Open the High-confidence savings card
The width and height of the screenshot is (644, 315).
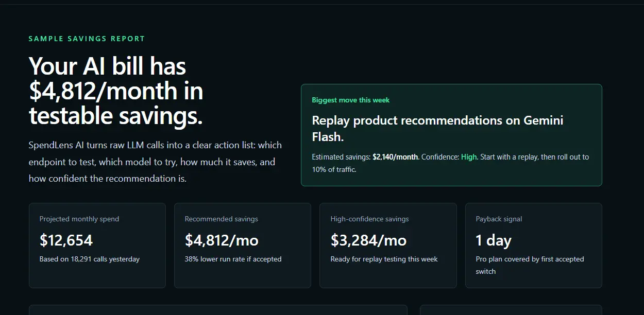pos(388,246)
